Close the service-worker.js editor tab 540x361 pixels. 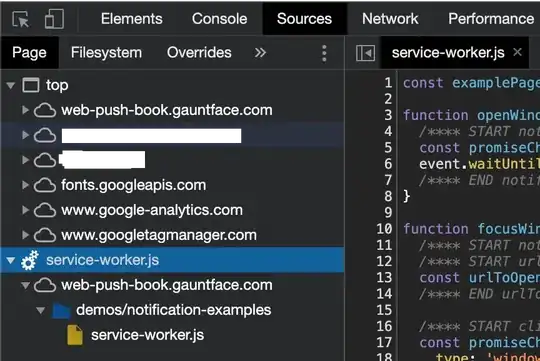click(517, 52)
